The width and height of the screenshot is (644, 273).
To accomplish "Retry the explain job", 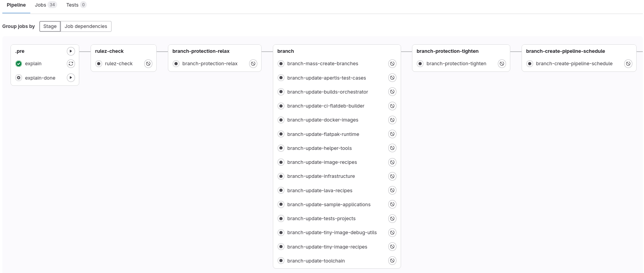I will pos(71,64).
